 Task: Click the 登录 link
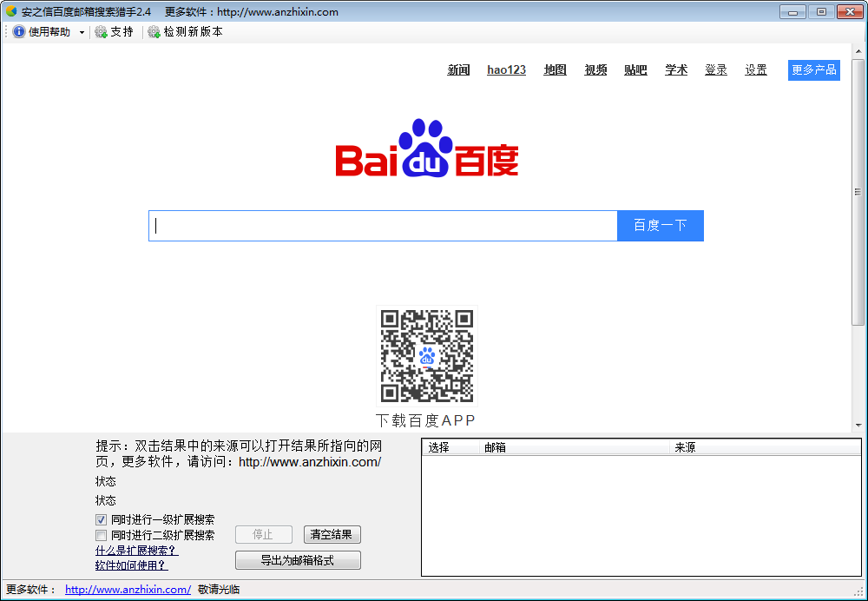tap(716, 69)
